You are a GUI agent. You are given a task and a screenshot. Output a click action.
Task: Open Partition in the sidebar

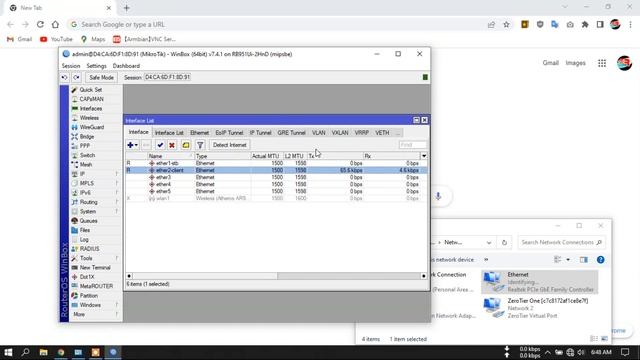tap(89, 296)
